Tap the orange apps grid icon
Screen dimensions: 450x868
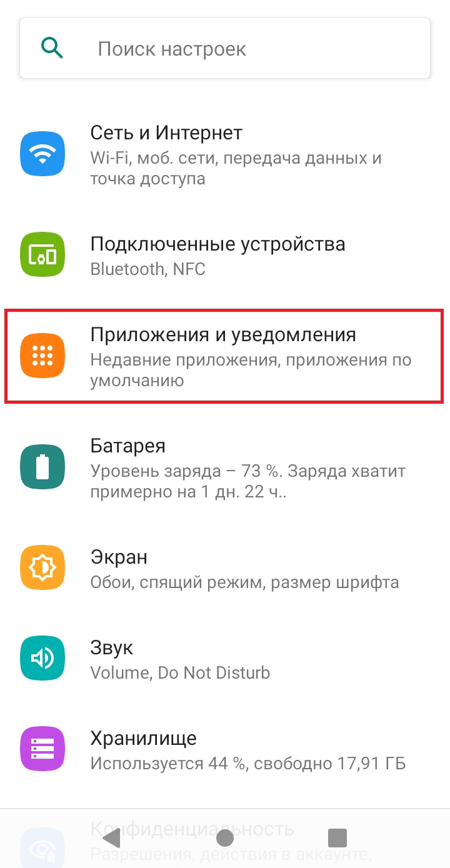point(42,356)
